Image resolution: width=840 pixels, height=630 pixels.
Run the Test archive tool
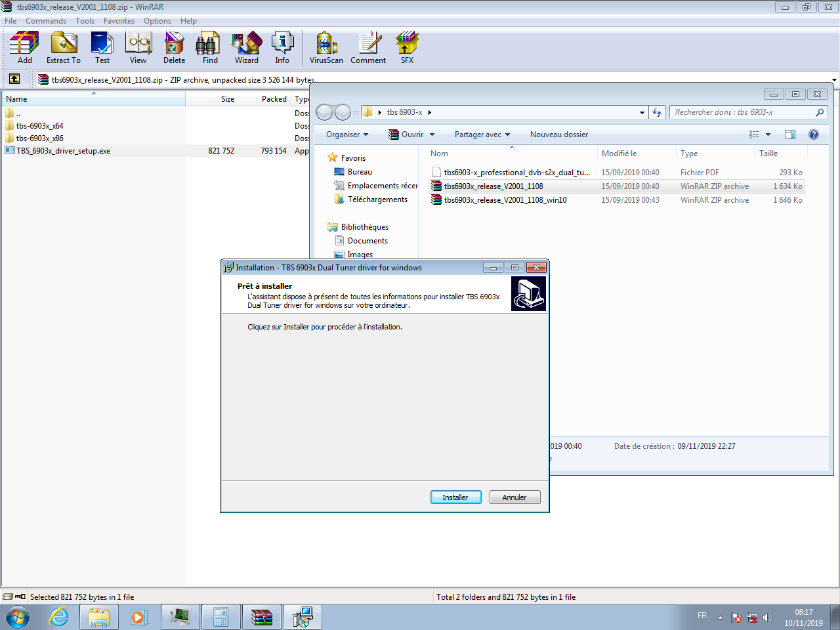102,48
